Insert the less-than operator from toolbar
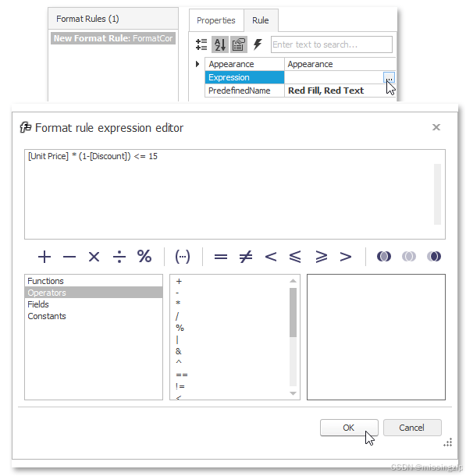466x476 pixels. coord(271,257)
